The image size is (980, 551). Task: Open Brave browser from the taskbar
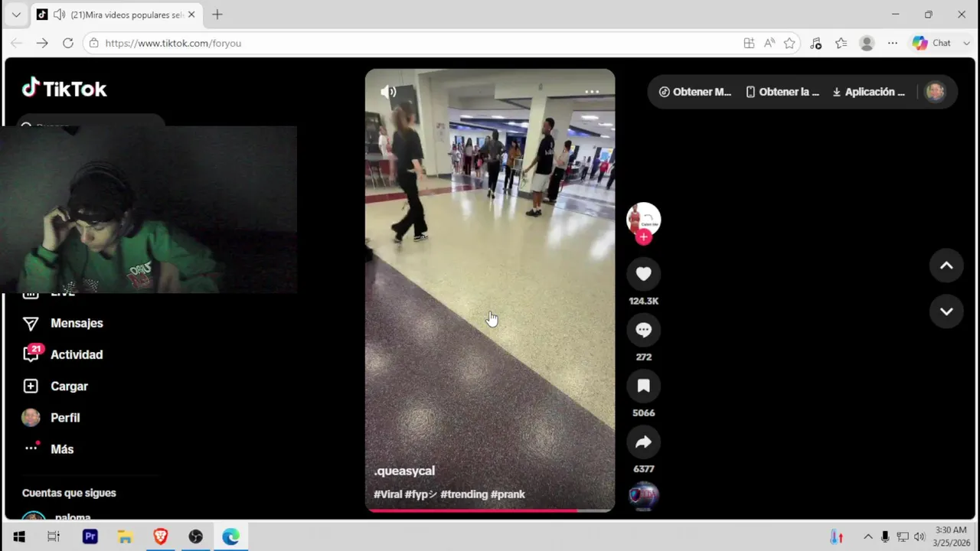[x=161, y=537]
